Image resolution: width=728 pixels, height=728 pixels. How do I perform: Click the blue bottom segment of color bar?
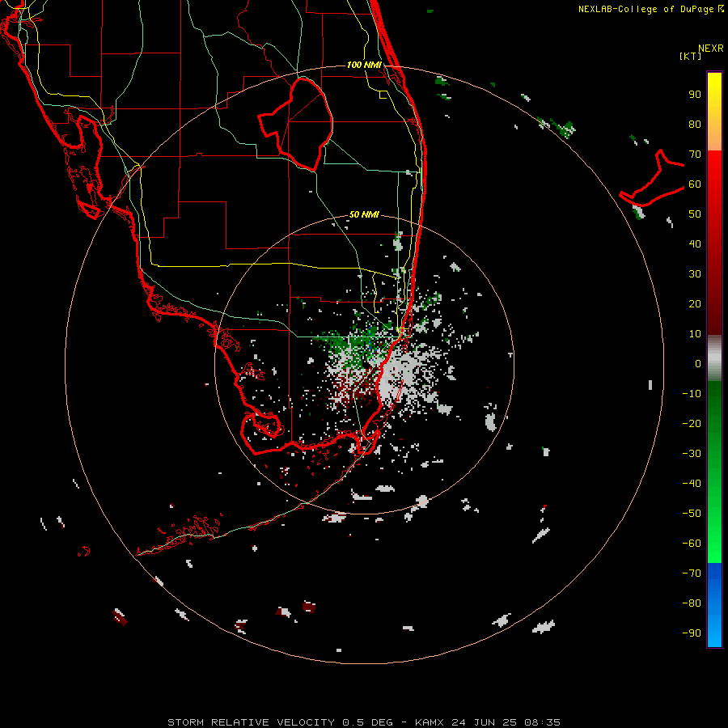coord(714,605)
